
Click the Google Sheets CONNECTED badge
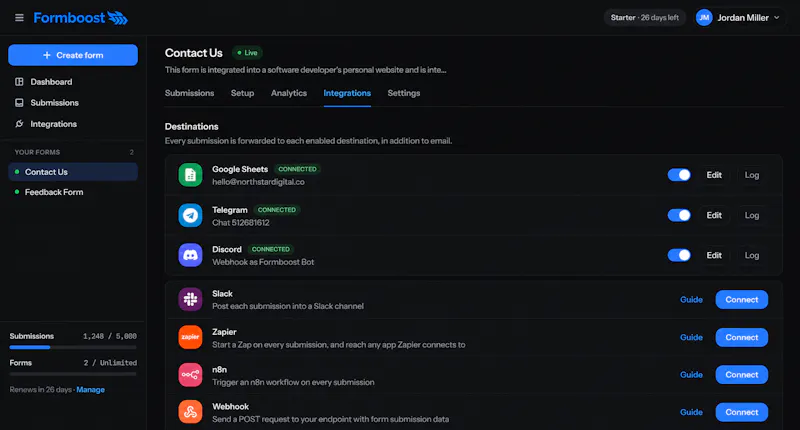click(297, 169)
